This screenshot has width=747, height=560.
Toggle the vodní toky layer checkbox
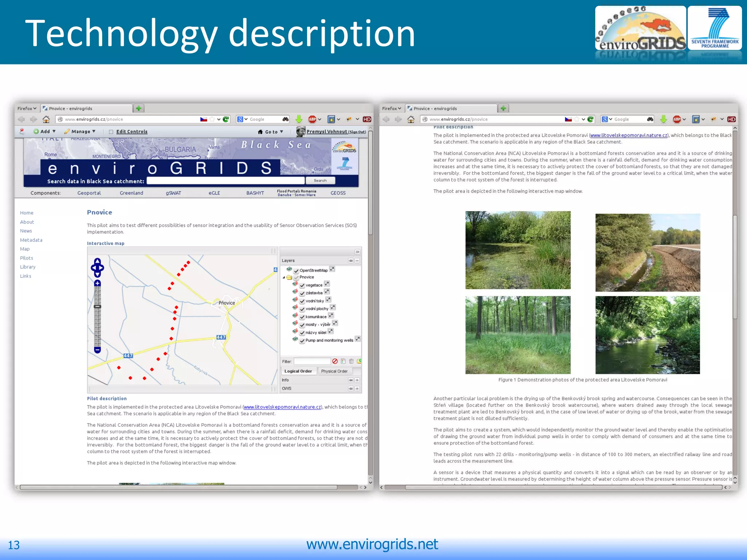(x=302, y=301)
